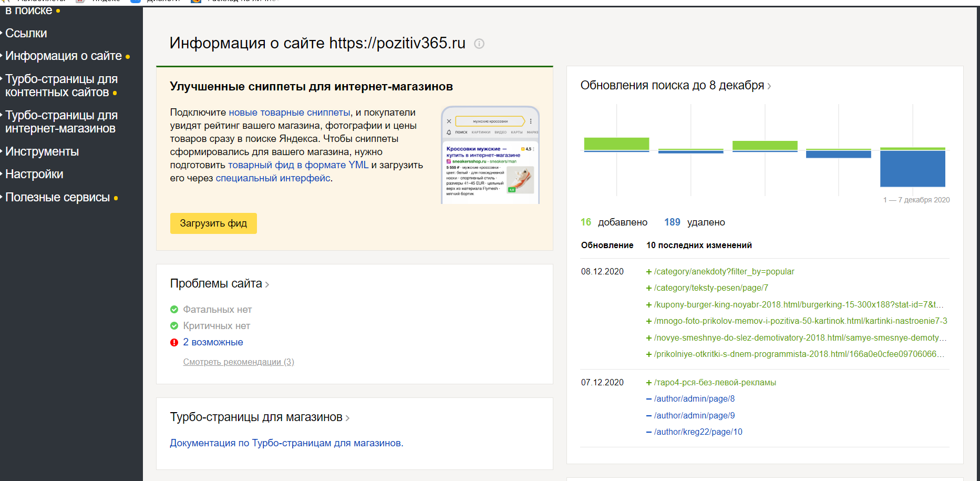
Task: Click the info icon beside the site title
Action: (x=479, y=44)
